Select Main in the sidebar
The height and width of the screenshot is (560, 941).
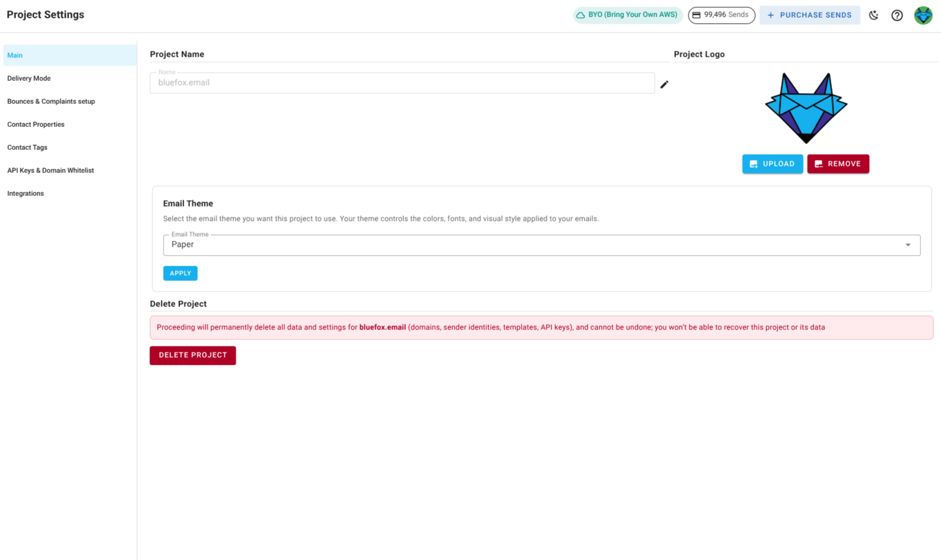[70, 55]
